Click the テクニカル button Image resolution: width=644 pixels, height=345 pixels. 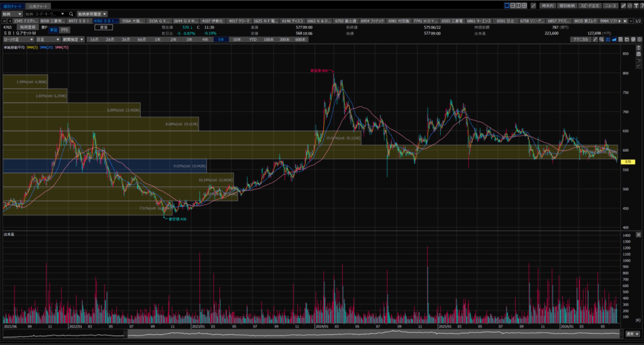pyautogui.click(x=580, y=40)
